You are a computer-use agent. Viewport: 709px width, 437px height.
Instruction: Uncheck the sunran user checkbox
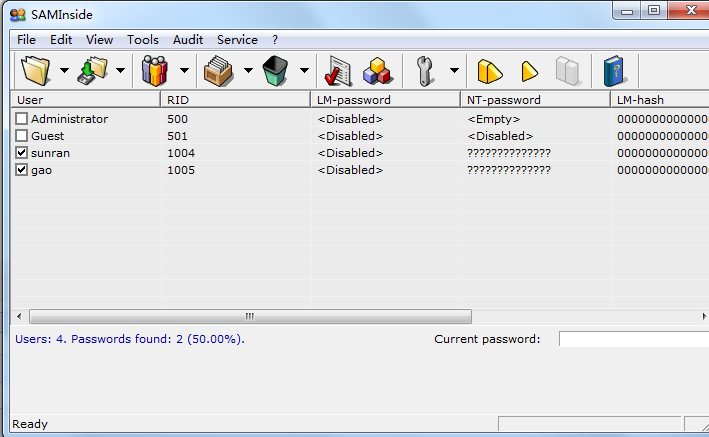tap(21, 153)
